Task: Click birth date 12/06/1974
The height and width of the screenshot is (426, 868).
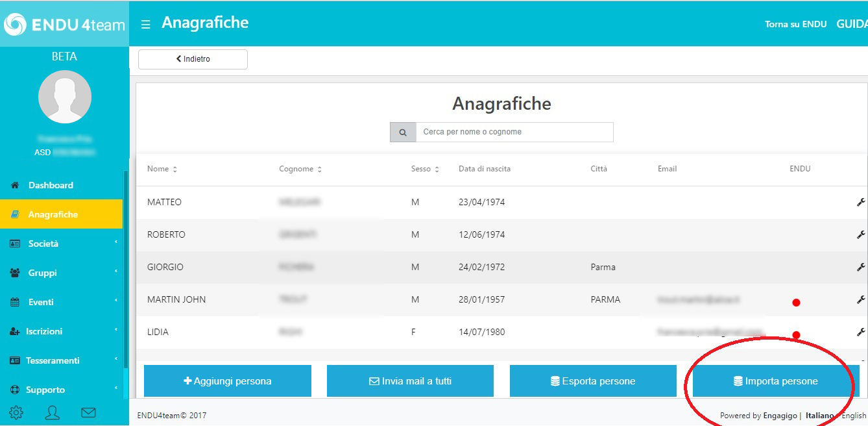Action: (x=481, y=234)
